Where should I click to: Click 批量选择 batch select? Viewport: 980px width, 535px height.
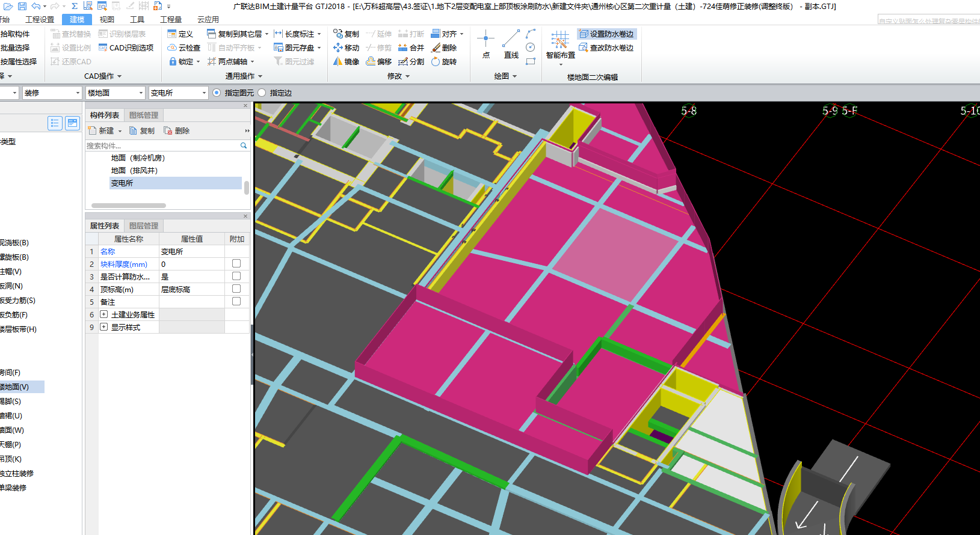click(x=15, y=47)
